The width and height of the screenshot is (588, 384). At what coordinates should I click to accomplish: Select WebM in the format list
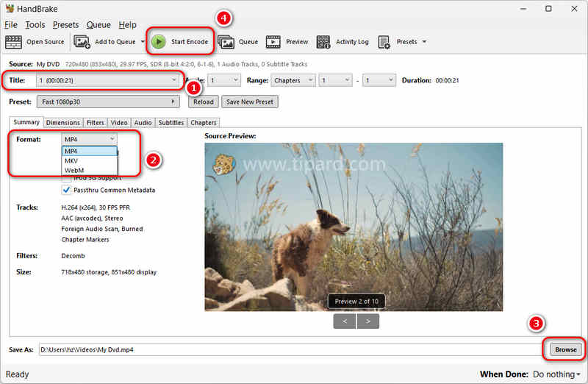click(x=89, y=170)
